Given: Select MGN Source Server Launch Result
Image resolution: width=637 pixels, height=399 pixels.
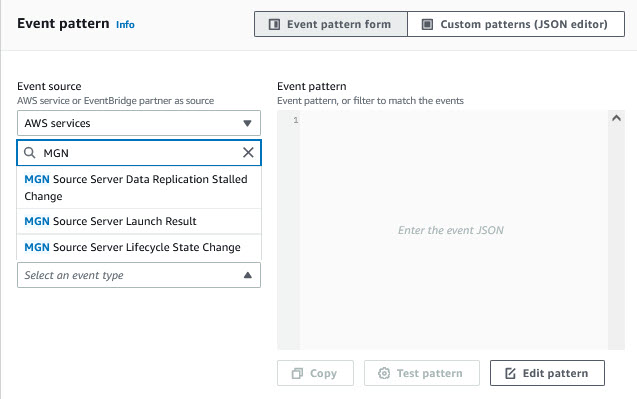Looking at the screenshot, I should (x=139, y=221).
